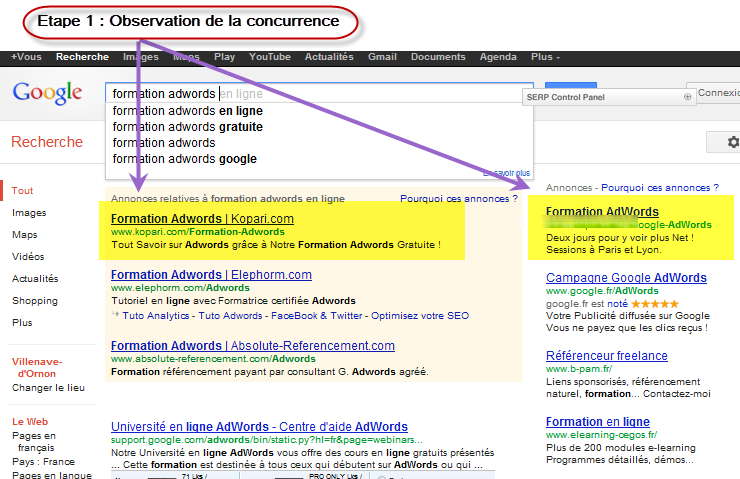Open Absolute-Referencement.com ad title
Screen dimensions: 740x479
[252, 346]
